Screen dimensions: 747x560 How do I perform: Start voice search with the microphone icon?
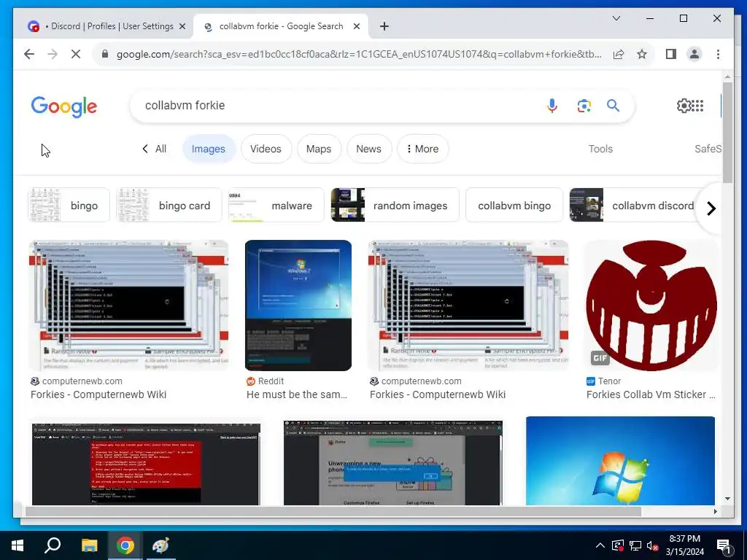point(552,105)
